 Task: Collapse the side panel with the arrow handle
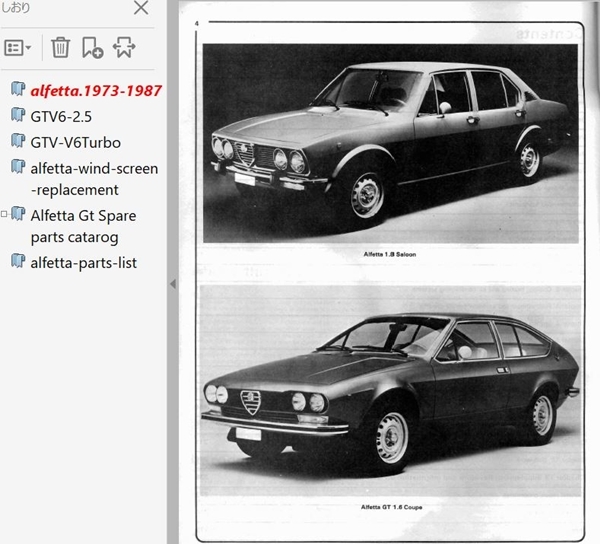[x=173, y=283]
